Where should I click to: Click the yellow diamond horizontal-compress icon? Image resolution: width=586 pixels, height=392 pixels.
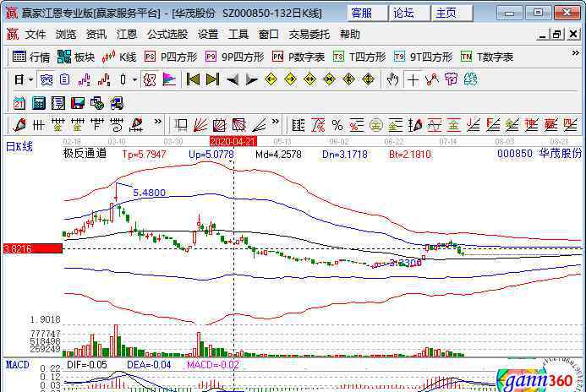pos(329,79)
